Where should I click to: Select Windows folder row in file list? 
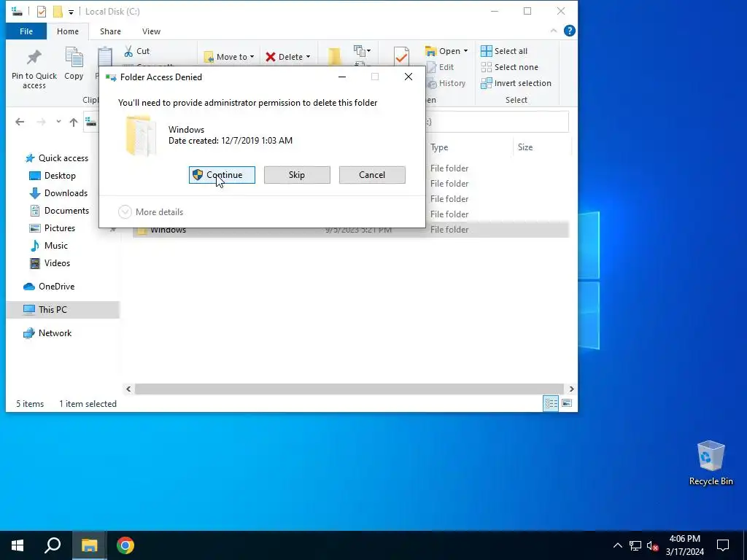(351, 230)
